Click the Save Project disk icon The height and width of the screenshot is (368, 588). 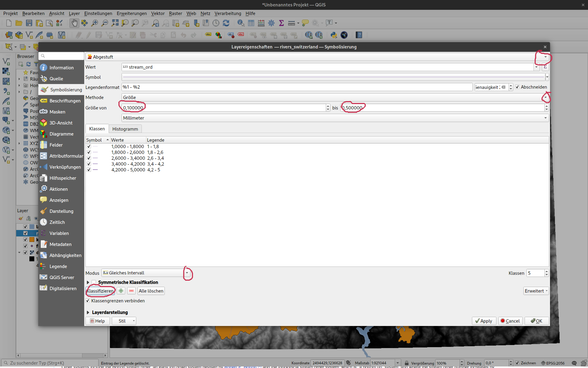click(29, 23)
